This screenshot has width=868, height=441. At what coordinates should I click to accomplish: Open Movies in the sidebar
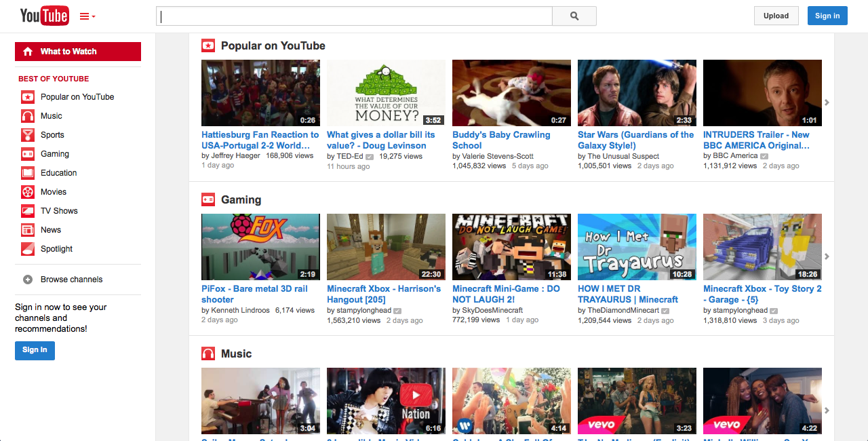tap(54, 192)
